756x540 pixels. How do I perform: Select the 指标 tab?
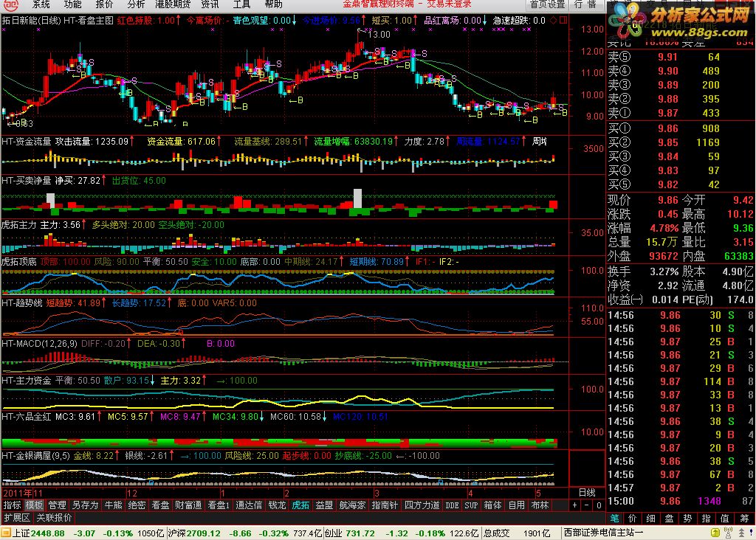pyautogui.click(x=12, y=505)
